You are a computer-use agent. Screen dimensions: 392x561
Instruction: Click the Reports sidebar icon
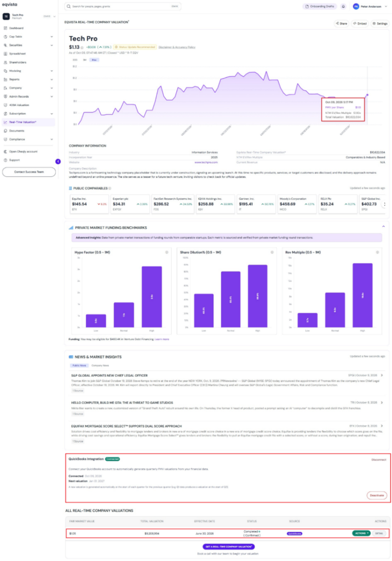[x=5, y=79]
